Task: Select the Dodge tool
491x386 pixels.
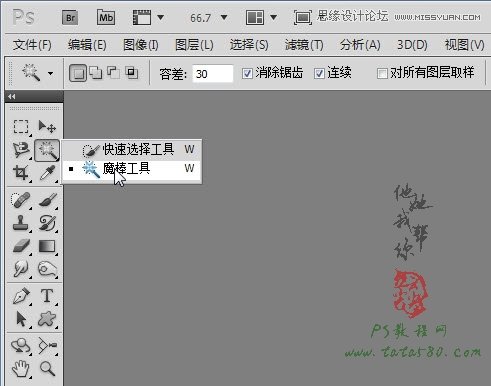Action: (47, 269)
